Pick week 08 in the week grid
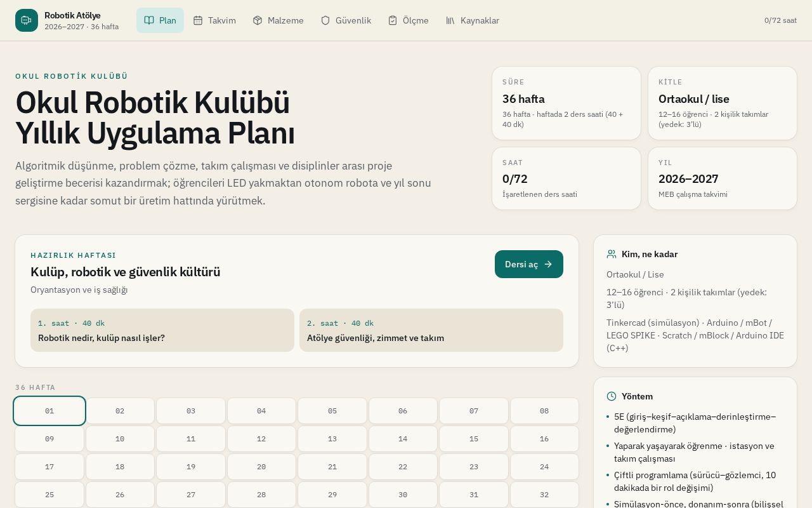This screenshot has height=508, width=812. pos(544,411)
